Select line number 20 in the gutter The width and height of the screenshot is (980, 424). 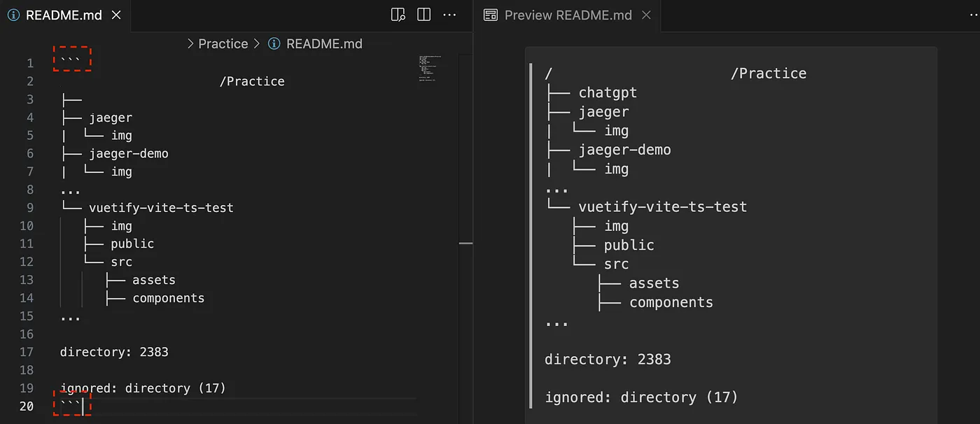coord(27,406)
